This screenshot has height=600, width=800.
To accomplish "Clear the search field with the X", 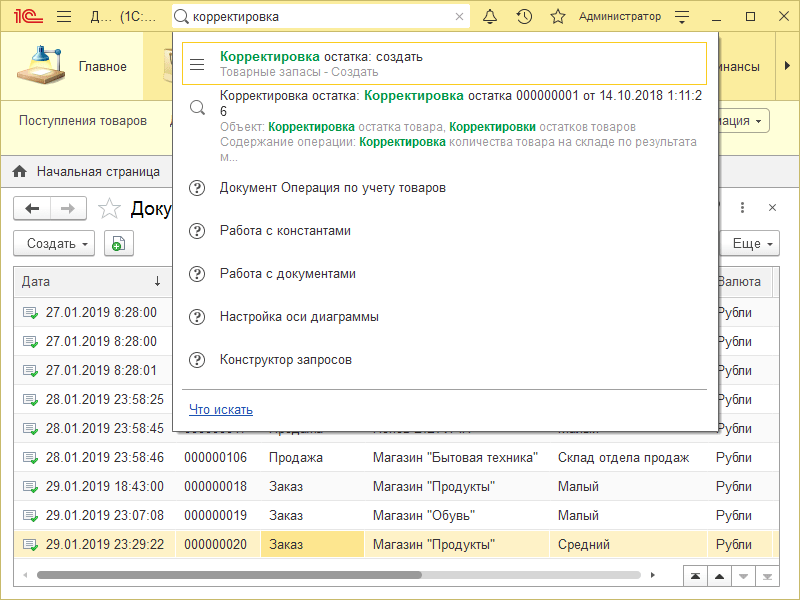I will (459, 17).
